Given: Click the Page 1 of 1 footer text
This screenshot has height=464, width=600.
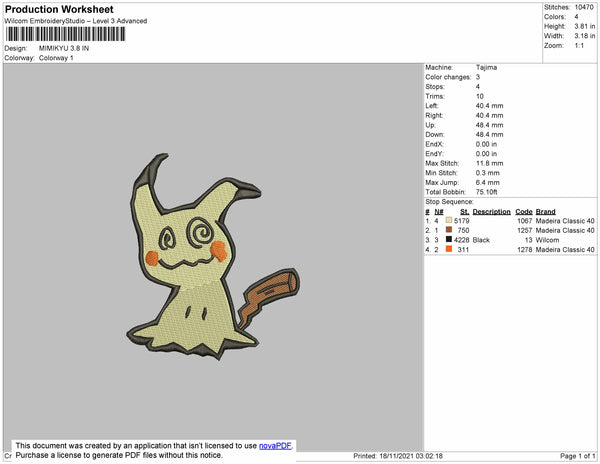Looking at the screenshot, I should click(572, 456).
